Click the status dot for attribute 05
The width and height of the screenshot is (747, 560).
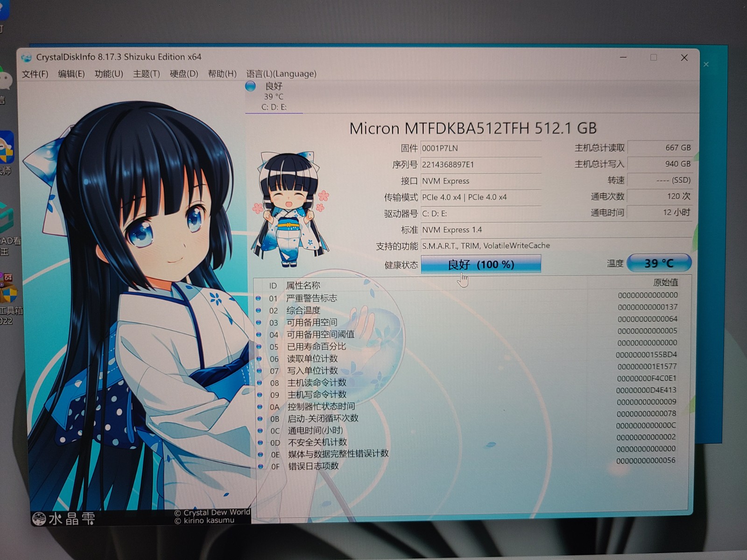point(259,346)
